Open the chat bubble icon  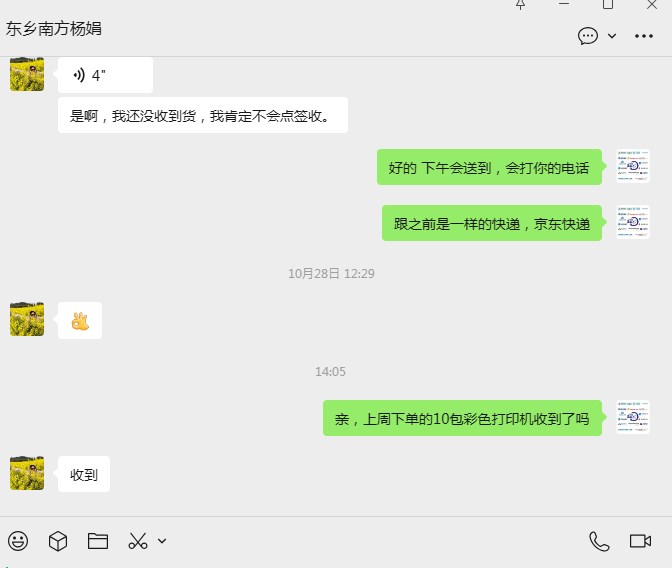click(588, 36)
